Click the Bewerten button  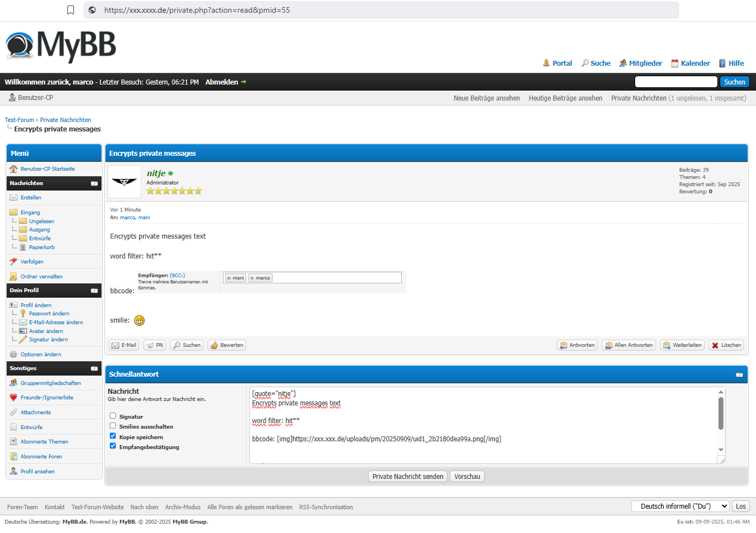click(x=227, y=345)
